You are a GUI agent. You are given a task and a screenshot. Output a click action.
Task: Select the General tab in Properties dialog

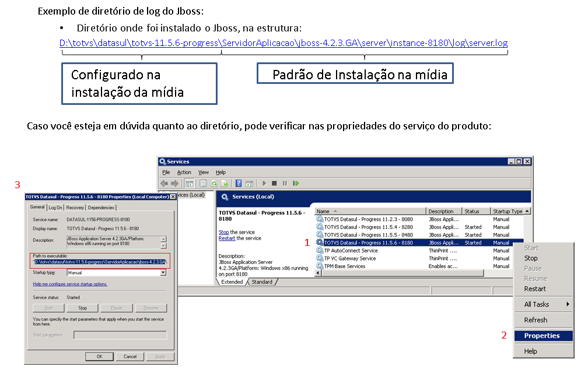pos(37,207)
